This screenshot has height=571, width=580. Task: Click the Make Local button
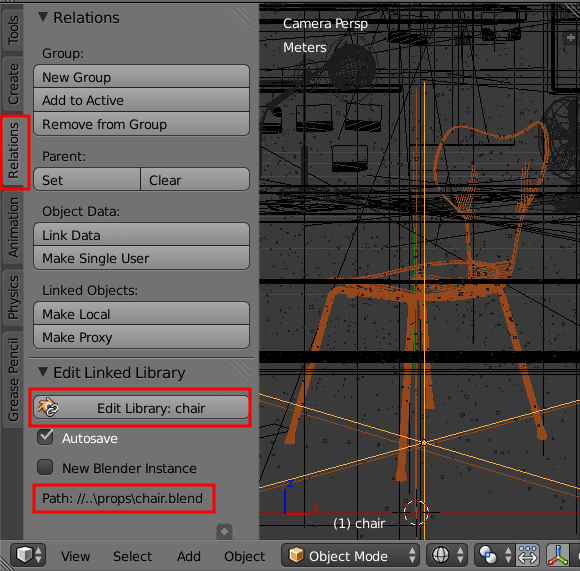(141, 314)
